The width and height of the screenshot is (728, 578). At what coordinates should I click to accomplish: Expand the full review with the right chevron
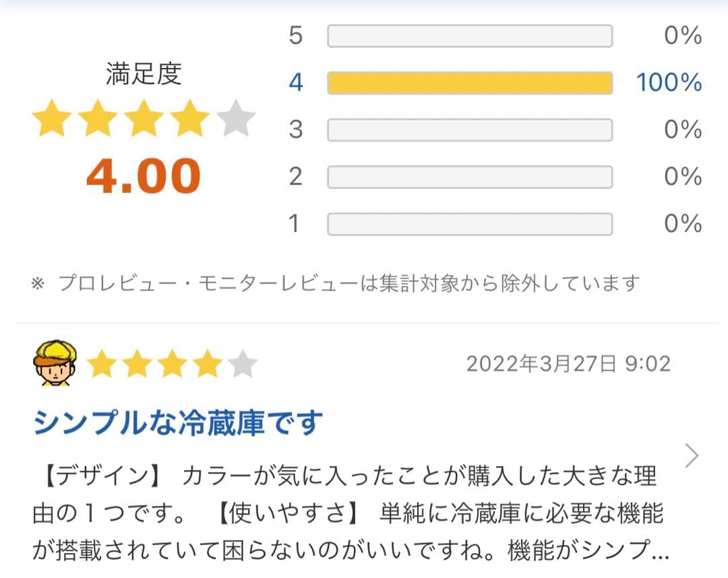tap(692, 456)
